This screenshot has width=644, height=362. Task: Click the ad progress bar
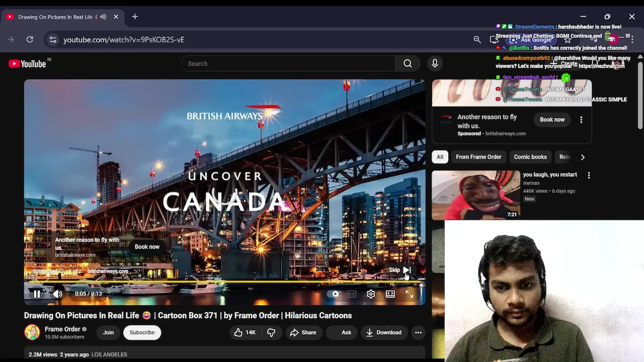[x=224, y=282]
